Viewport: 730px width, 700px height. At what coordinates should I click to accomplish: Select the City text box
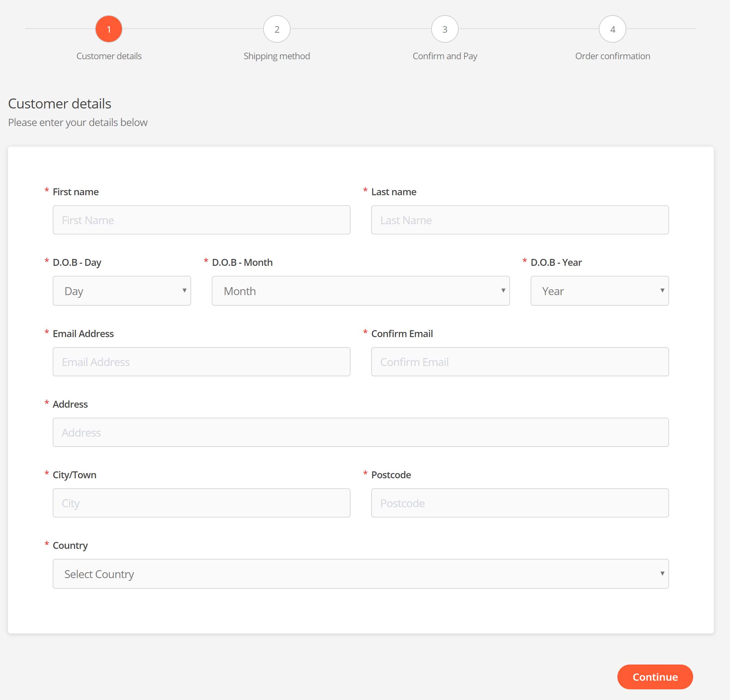coord(201,503)
